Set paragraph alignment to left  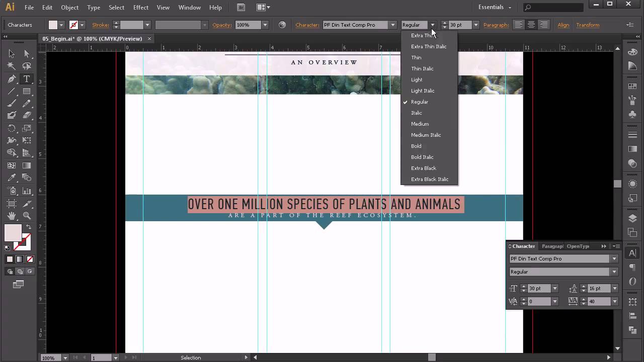coord(518,25)
